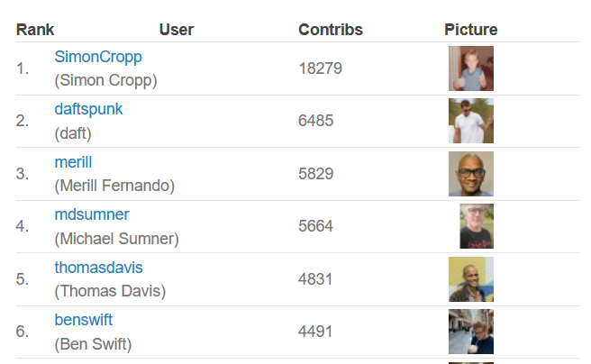The image size is (591, 364).
Task: Click the Rank column header
Action: pyautogui.click(x=35, y=30)
